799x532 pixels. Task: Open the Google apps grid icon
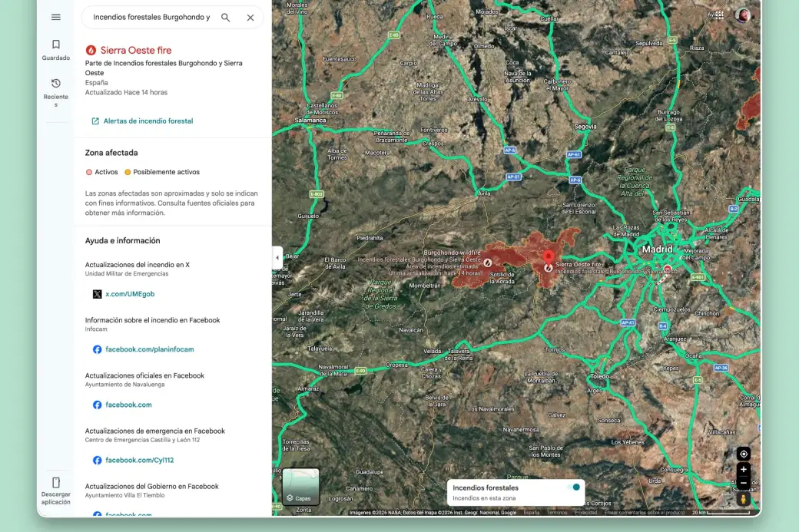coord(720,15)
